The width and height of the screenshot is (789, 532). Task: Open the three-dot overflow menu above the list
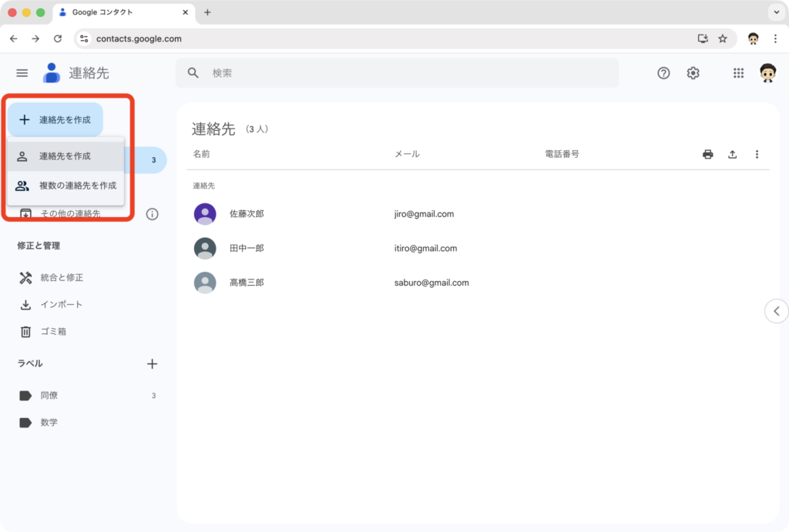tap(757, 154)
